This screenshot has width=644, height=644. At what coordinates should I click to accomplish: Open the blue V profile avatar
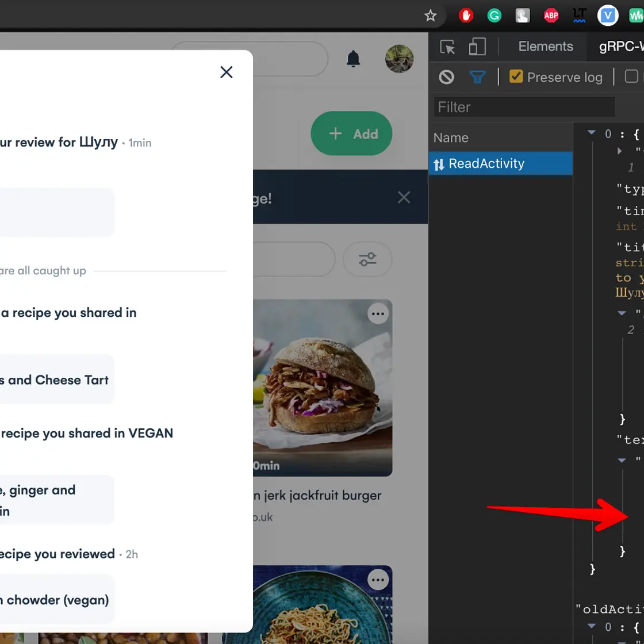[x=607, y=16]
